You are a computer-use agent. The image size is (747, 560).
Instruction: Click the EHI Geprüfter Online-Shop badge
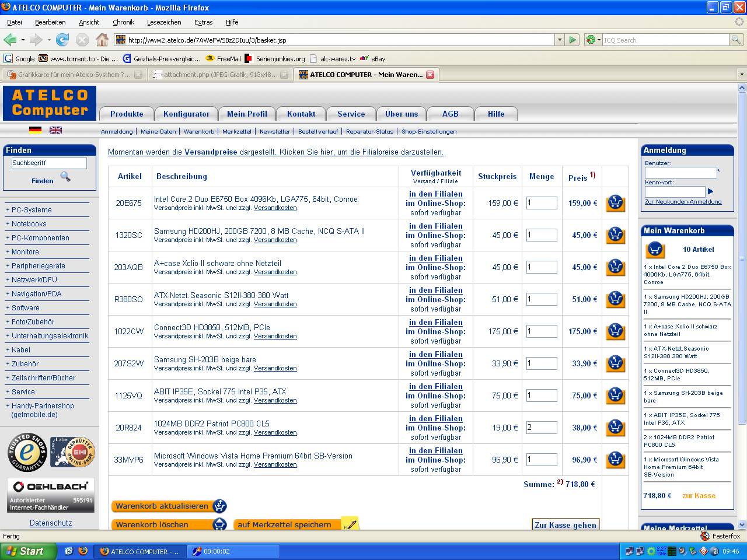72,452
